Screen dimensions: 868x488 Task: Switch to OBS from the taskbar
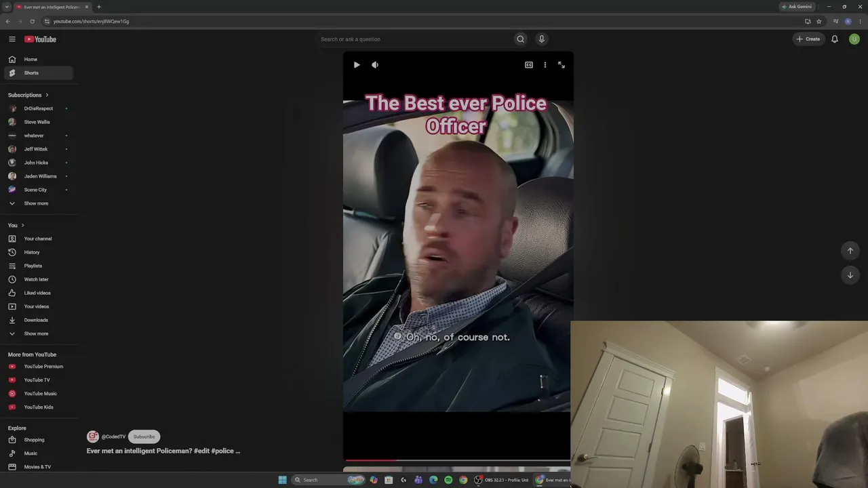point(502,480)
